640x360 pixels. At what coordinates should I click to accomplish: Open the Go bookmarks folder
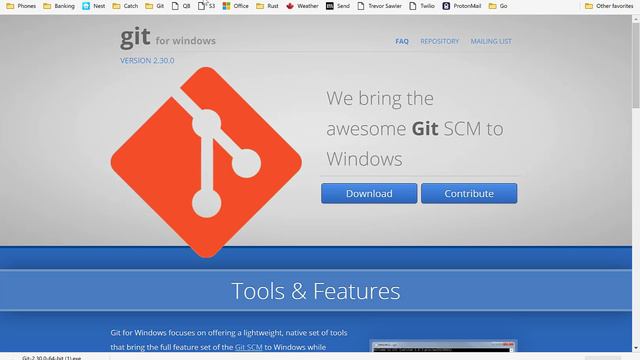pyautogui.click(x=498, y=6)
